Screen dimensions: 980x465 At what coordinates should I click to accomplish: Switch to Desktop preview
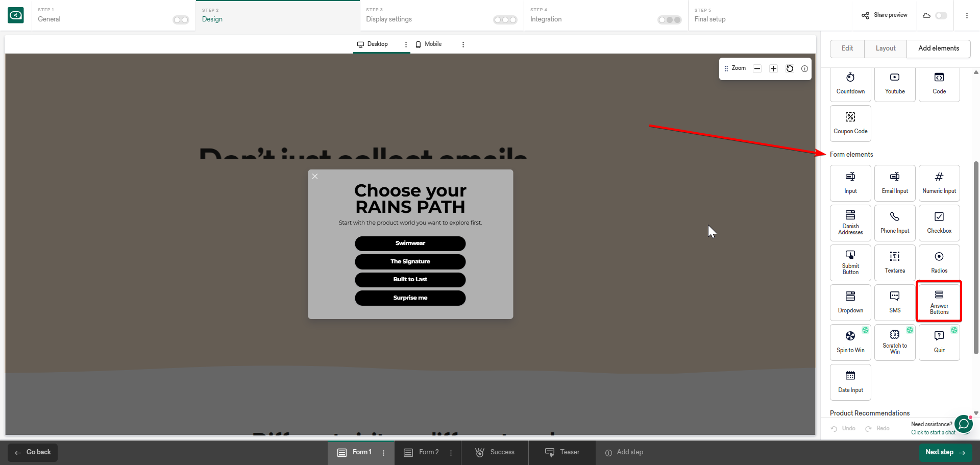(x=373, y=44)
